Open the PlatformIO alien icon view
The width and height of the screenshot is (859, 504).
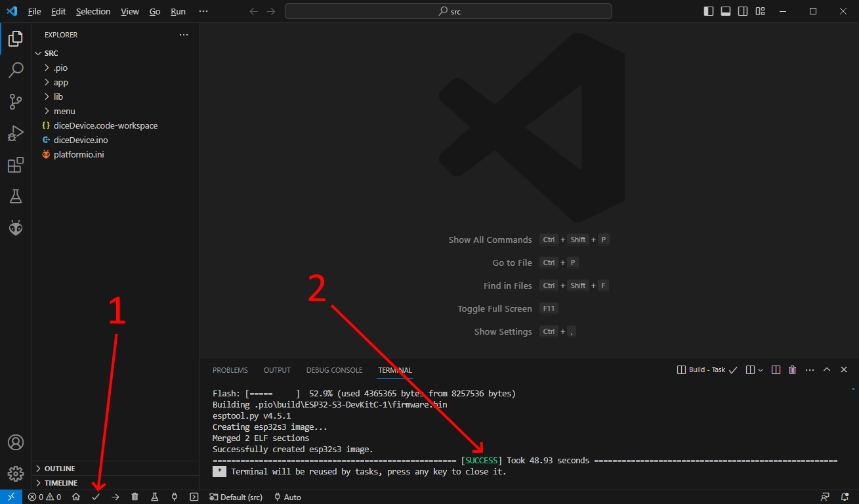click(x=16, y=228)
